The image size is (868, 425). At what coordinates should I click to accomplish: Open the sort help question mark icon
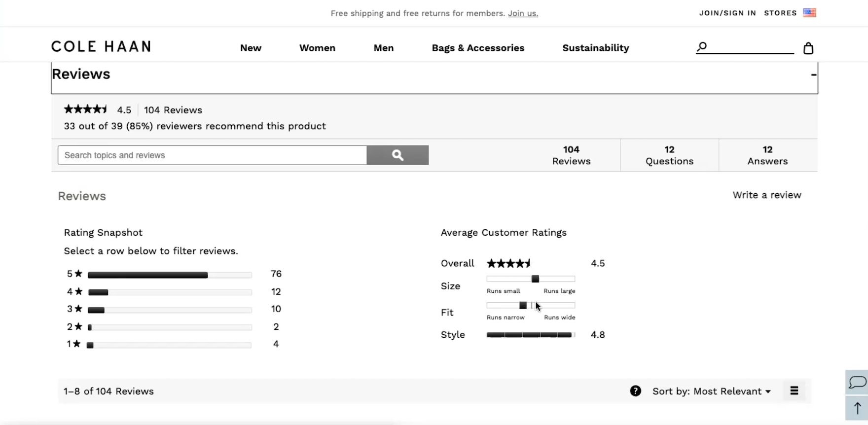(x=635, y=391)
